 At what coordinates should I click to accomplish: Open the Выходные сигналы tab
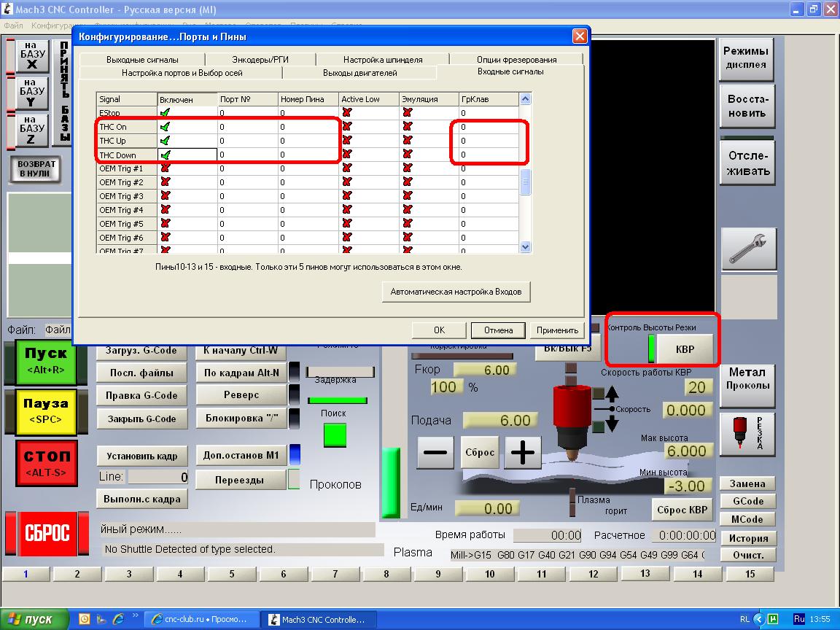(142, 60)
